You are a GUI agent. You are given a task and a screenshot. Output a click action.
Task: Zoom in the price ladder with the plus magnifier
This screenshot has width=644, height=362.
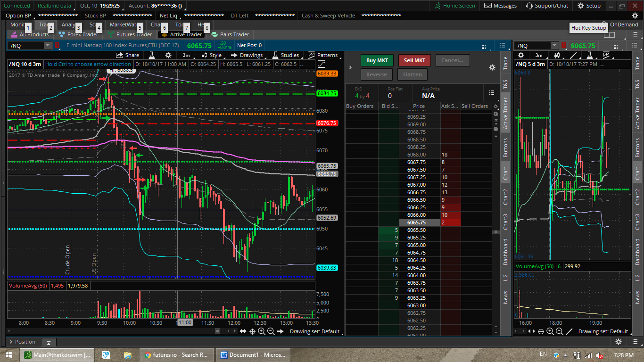[x=495, y=114]
